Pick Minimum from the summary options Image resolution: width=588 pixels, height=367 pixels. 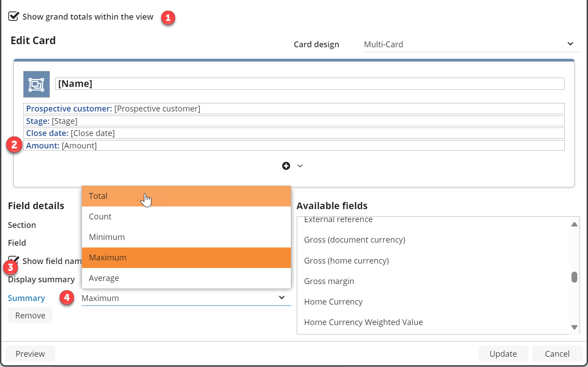tap(186, 237)
